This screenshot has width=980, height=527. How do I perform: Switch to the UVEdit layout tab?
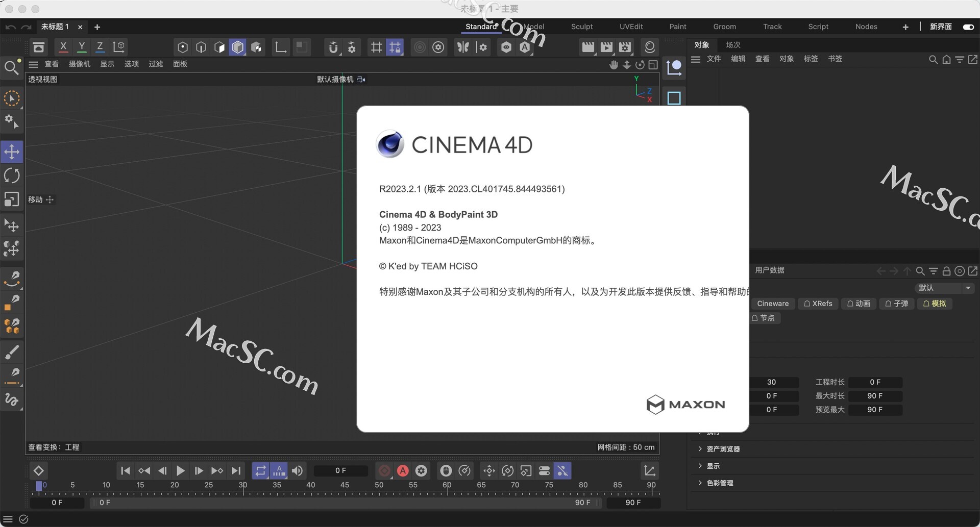[631, 27]
